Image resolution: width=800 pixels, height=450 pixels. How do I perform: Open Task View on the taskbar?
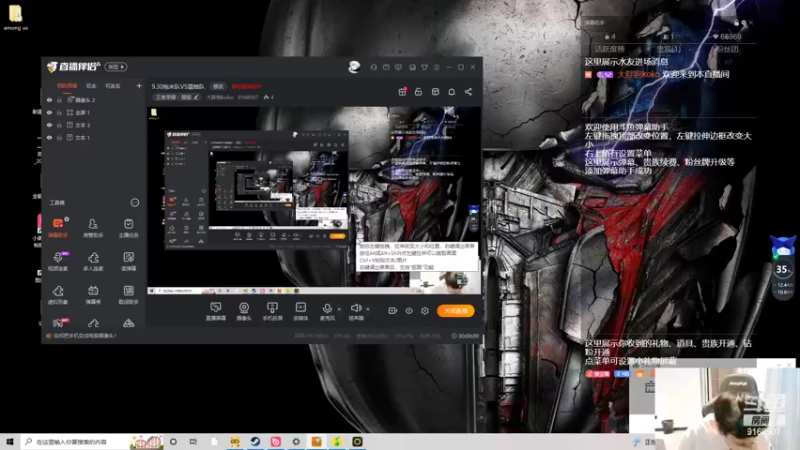193,442
